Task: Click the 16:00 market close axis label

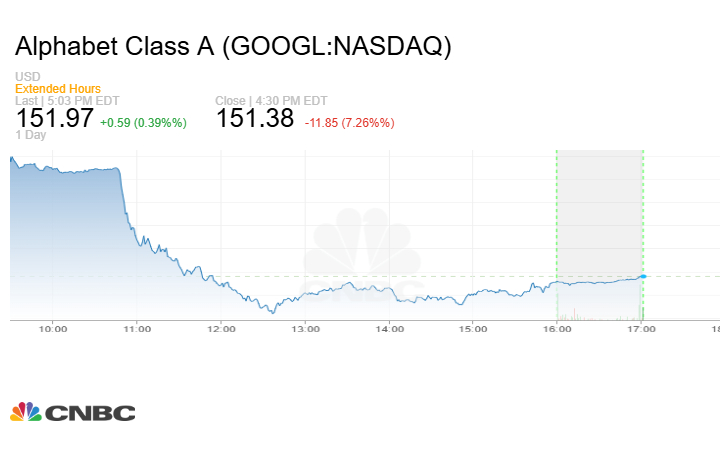Action: click(x=557, y=328)
